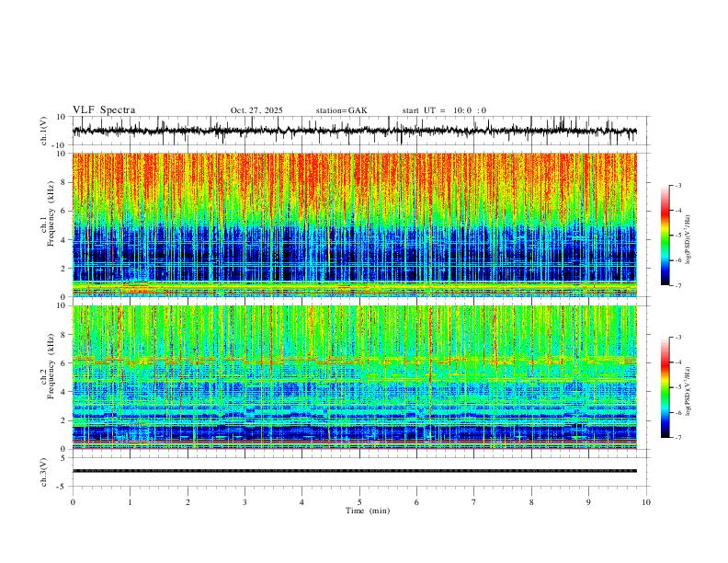
Task: Click inside the ch.2 spectrogram panel
Action: tap(354, 377)
